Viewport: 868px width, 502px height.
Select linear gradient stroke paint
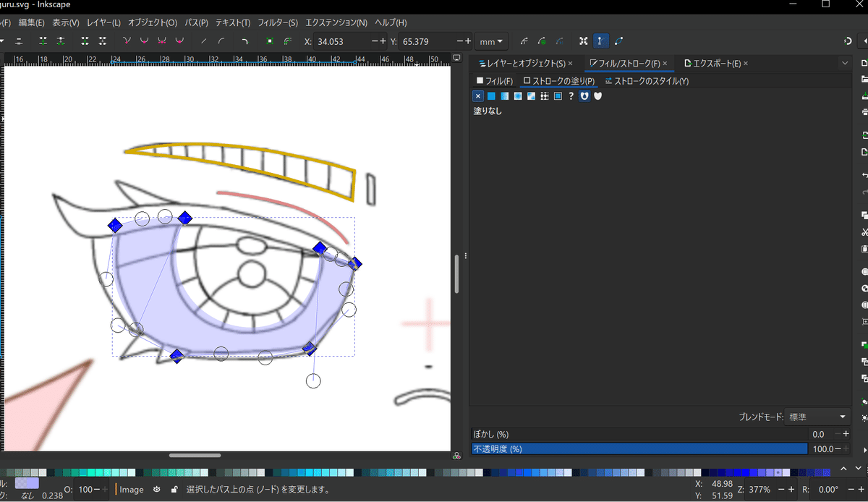[x=505, y=95]
